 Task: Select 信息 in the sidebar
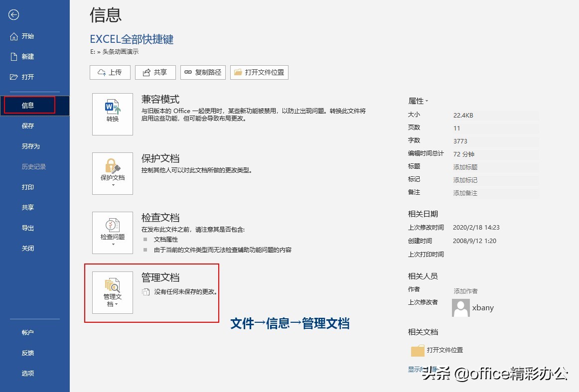(35, 106)
